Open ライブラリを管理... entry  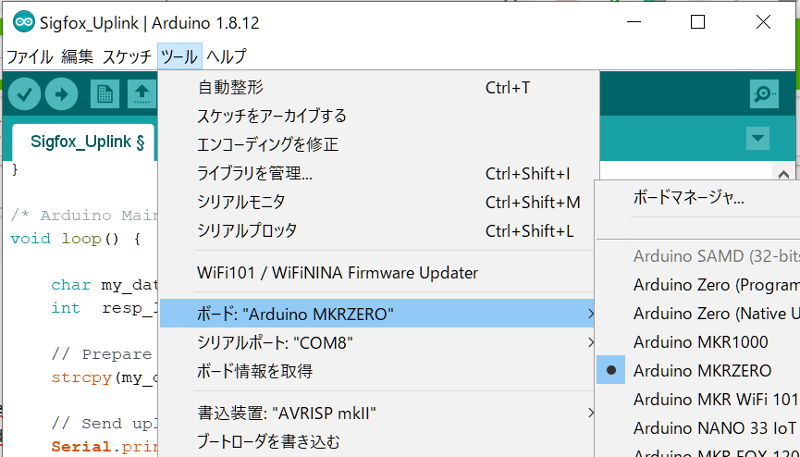click(378, 174)
